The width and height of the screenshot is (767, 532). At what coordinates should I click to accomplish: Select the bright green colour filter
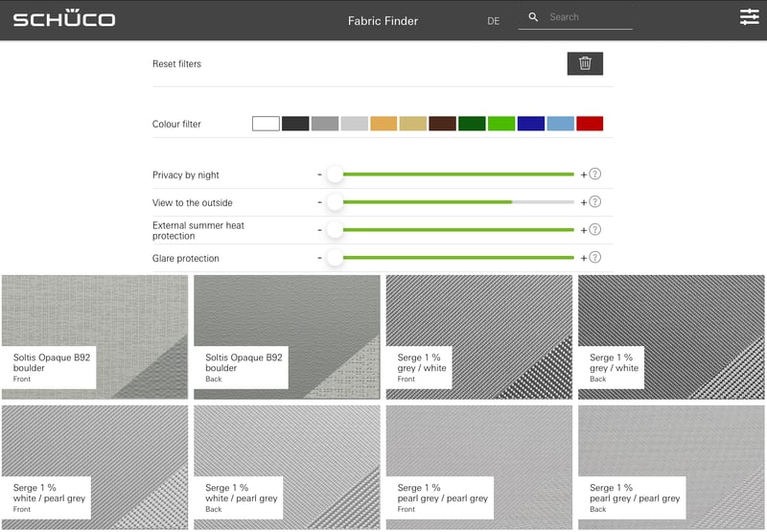(x=501, y=124)
